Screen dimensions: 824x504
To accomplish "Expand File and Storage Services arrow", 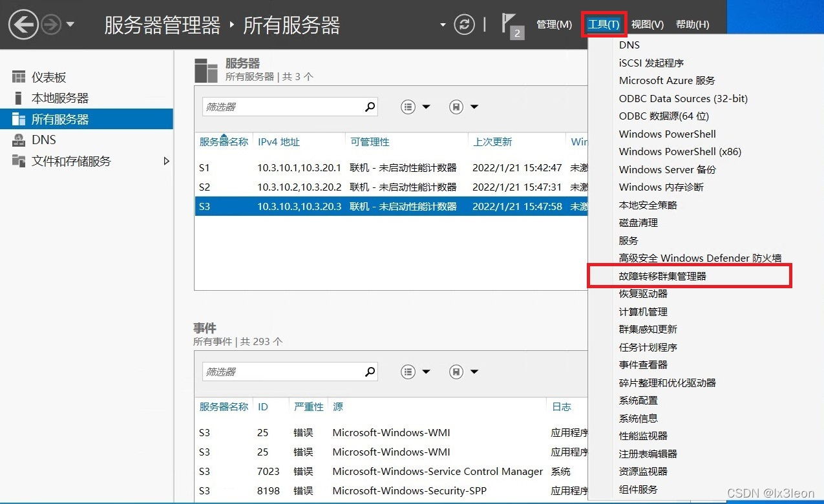I will tap(166, 161).
